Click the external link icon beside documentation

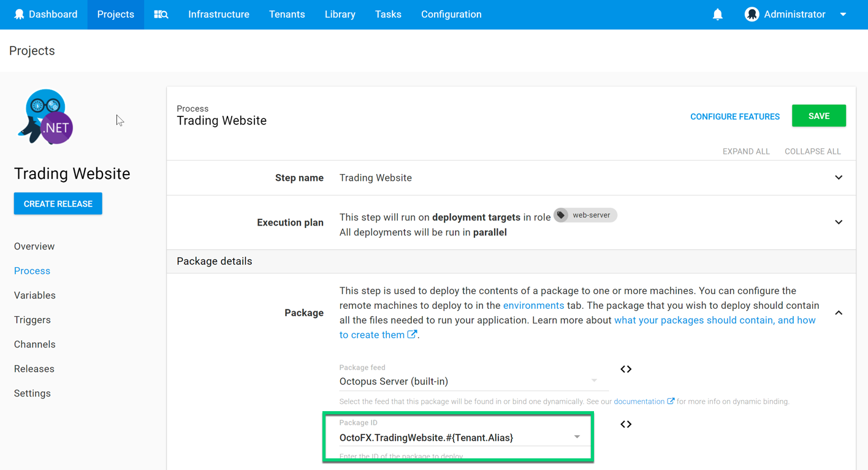tap(672, 401)
